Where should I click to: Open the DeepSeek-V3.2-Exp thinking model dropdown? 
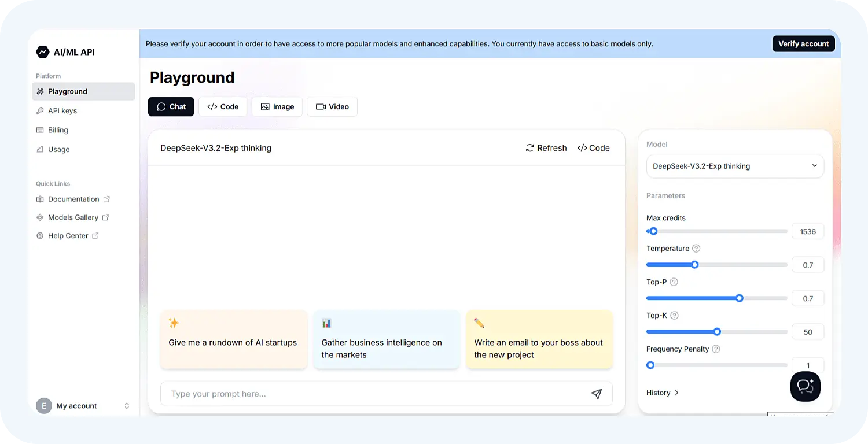point(734,166)
